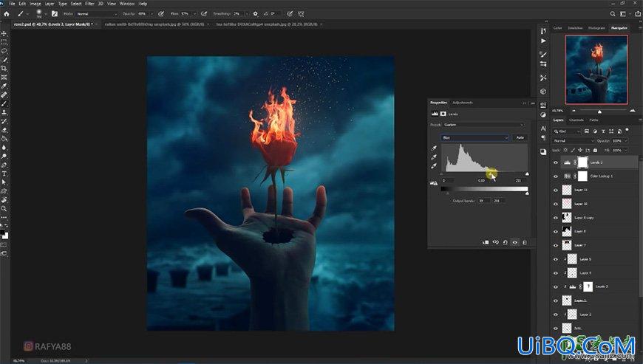
Task: Toggle Levels adjustment visibility in Properties
Action: [515, 242]
